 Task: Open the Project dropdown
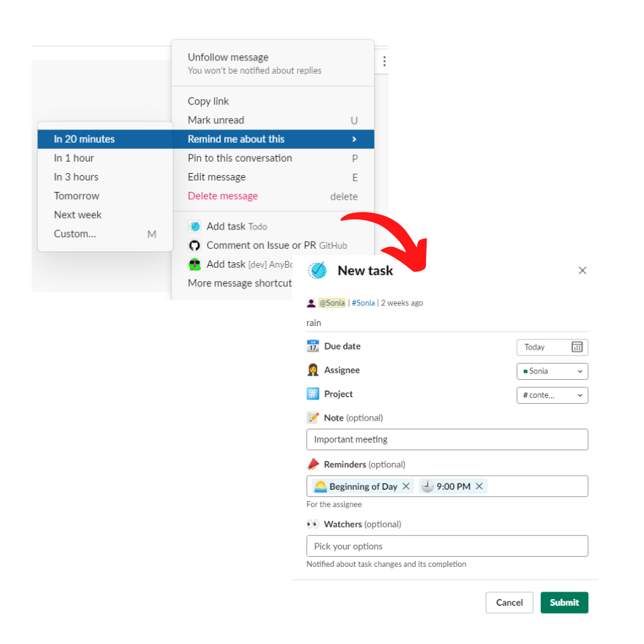pyautogui.click(x=552, y=395)
